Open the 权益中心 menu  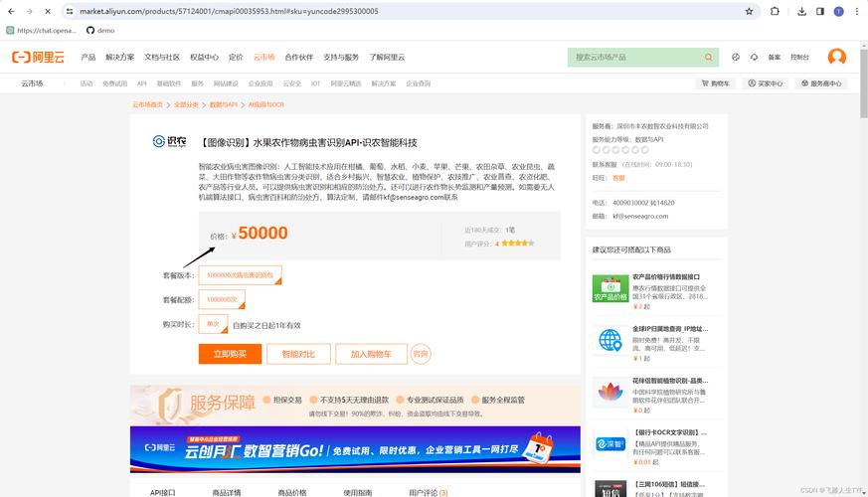tap(204, 57)
